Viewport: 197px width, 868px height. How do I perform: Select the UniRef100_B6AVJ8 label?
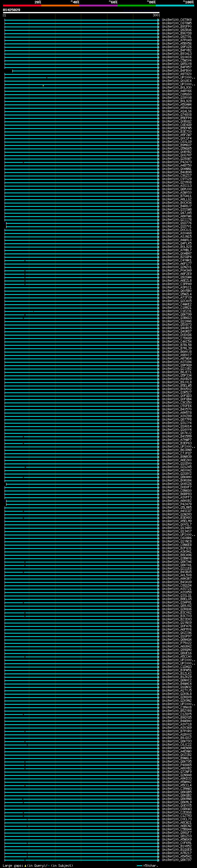177,352
